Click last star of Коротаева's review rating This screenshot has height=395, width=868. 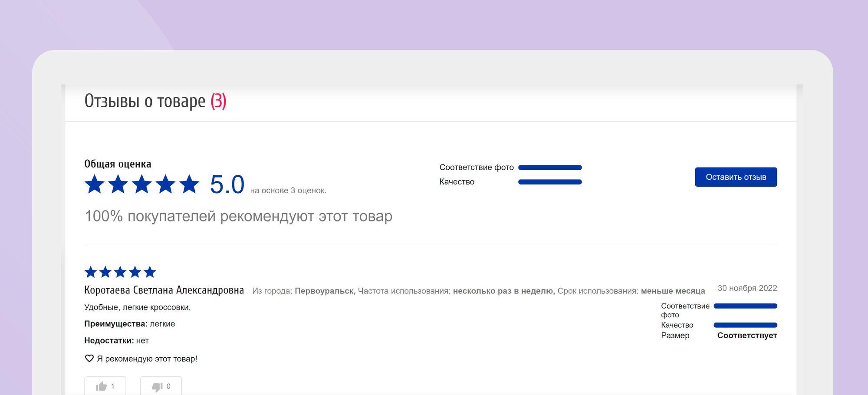[x=150, y=272]
